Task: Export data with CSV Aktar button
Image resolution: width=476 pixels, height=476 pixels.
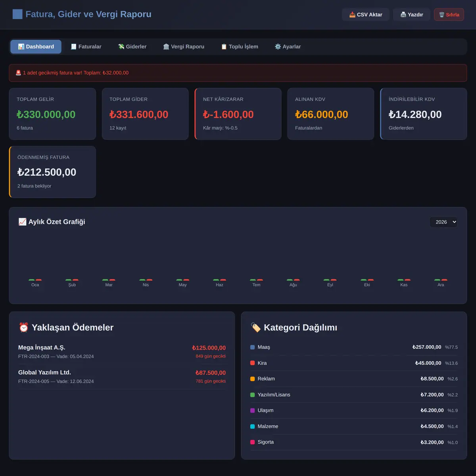Action: point(366,15)
